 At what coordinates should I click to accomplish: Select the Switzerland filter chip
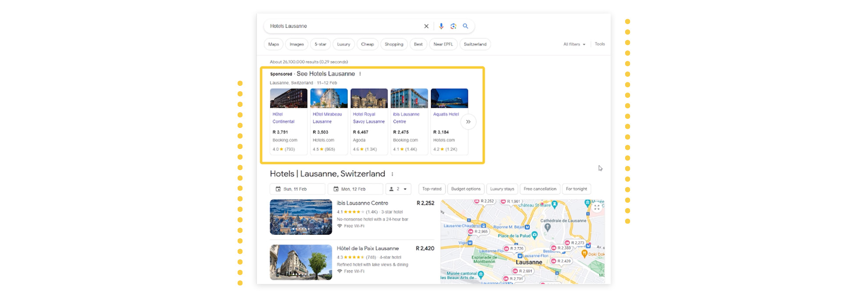(x=475, y=44)
